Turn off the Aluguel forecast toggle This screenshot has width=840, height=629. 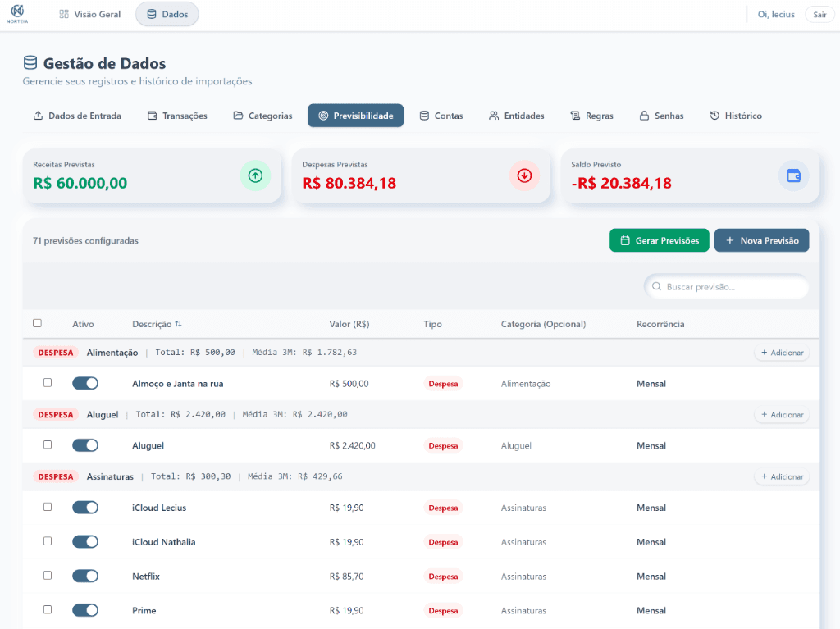pyautogui.click(x=85, y=445)
